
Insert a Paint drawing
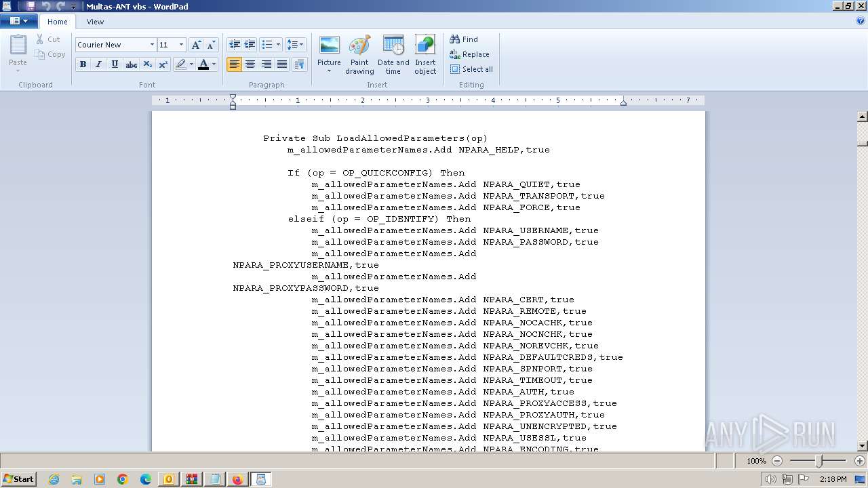coord(359,54)
